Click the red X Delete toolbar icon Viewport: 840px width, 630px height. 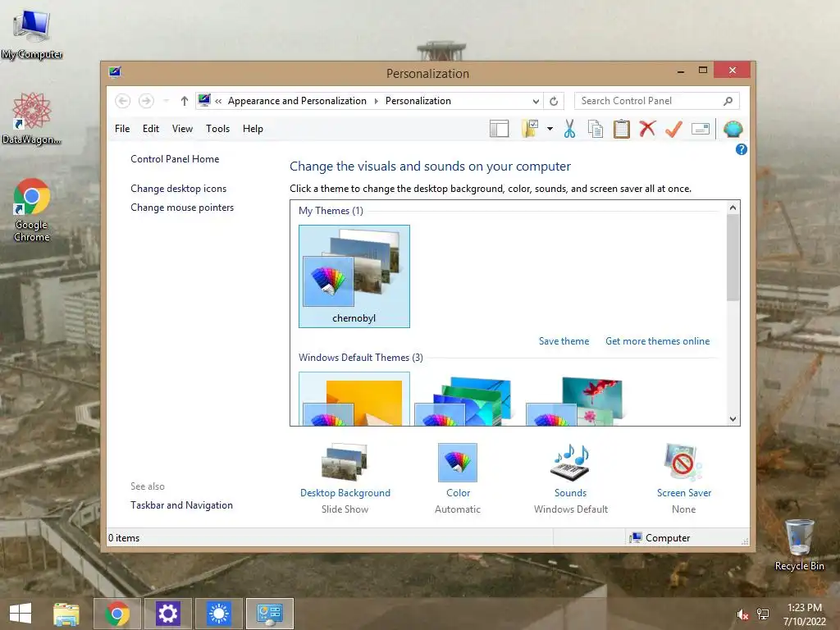[x=647, y=129]
